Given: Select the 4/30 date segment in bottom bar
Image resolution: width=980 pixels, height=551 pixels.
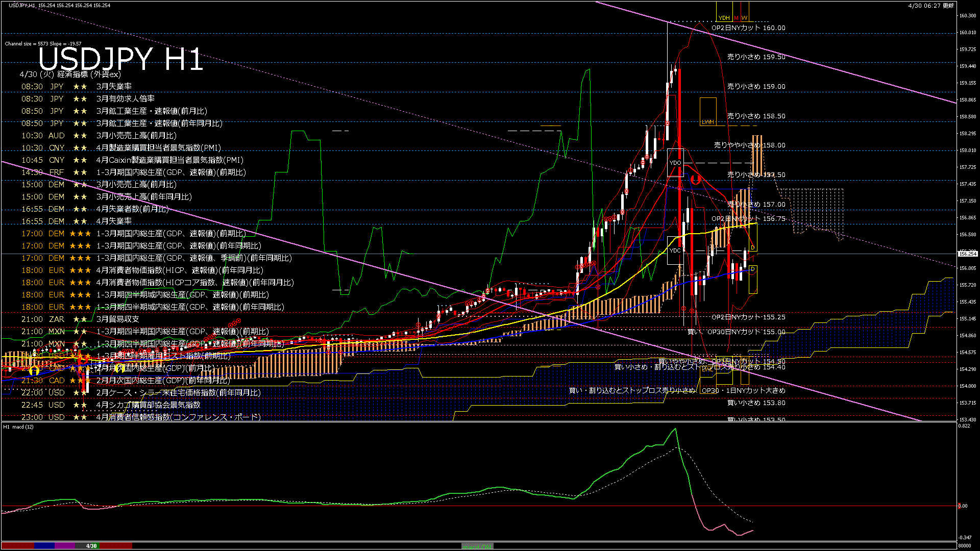Looking at the screenshot, I should (x=91, y=546).
